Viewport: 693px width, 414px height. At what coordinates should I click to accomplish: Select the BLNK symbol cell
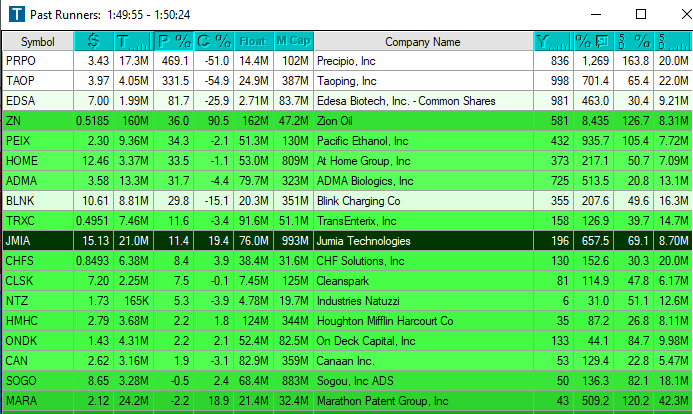click(x=38, y=201)
